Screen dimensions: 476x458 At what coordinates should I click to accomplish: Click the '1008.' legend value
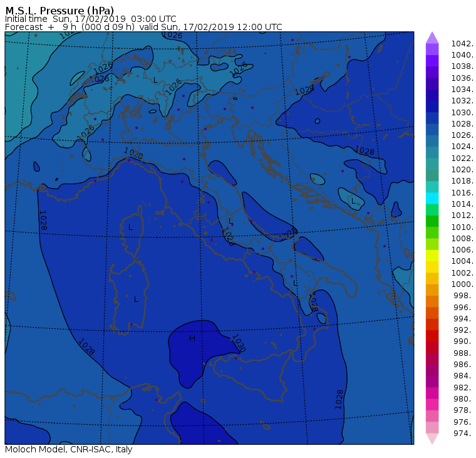[462, 239]
